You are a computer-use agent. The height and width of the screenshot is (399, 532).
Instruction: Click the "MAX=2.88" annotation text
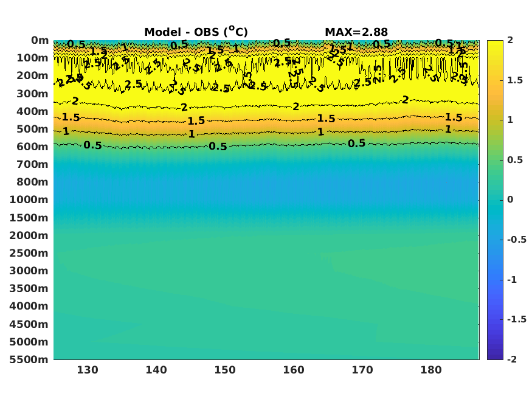(356, 32)
